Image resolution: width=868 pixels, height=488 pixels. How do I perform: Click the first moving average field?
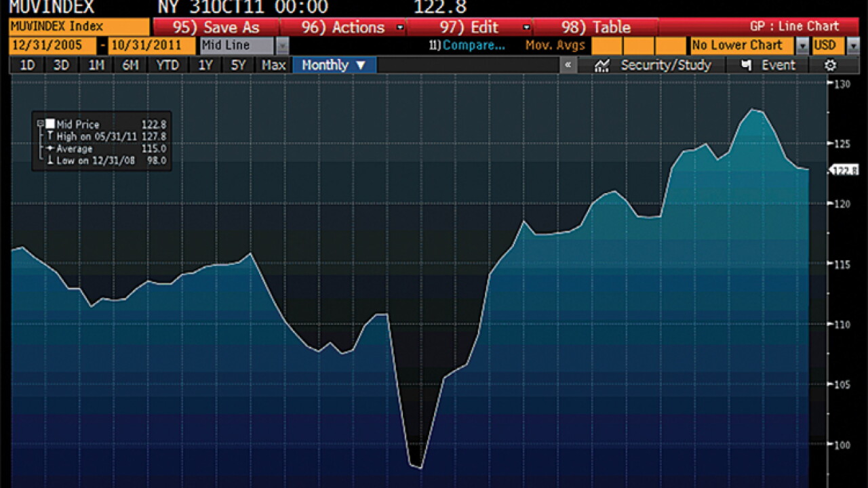[607, 45]
